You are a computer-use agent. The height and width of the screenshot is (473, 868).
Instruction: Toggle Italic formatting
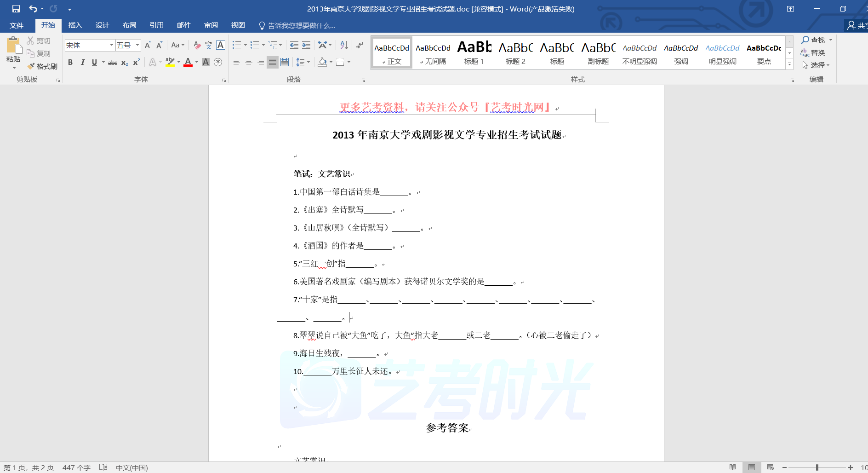coord(82,62)
